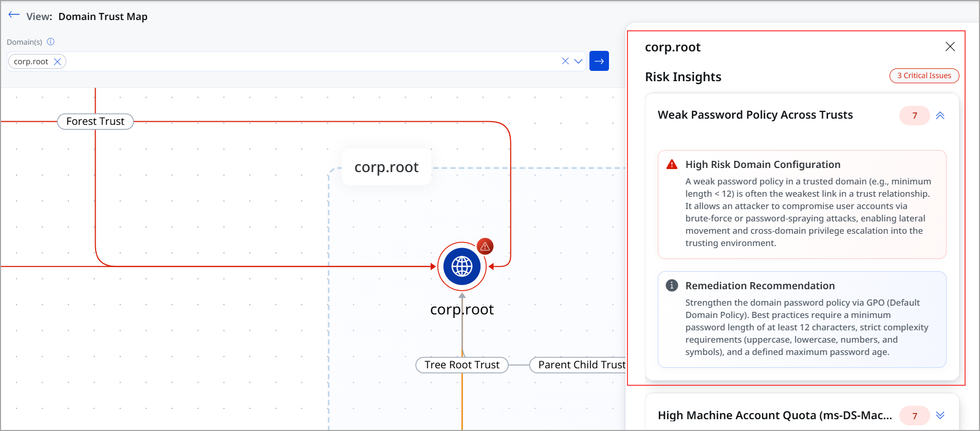
Task: Click the count badge on Weak Password Policy
Action: (914, 116)
